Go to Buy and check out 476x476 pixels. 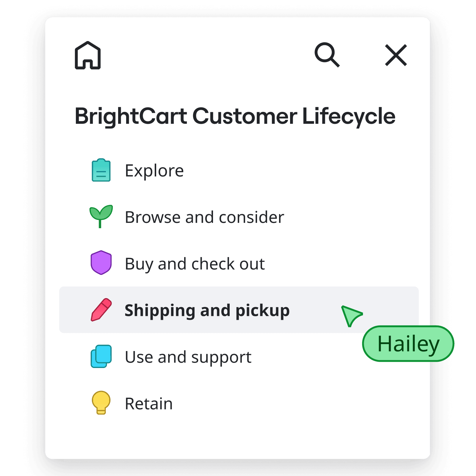tap(195, 264)
